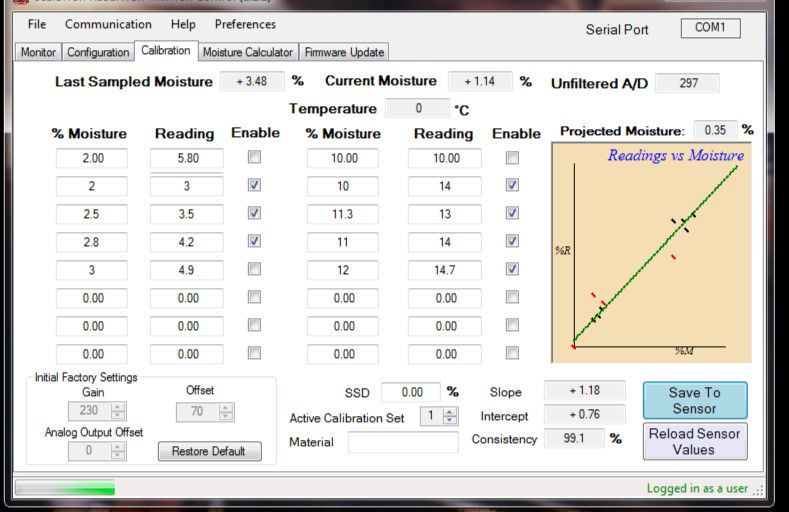Image resolution: width=789 pixels, height=512 pixels.
Task: Click the Offset value field showing 70
Action: pos(198,411)
